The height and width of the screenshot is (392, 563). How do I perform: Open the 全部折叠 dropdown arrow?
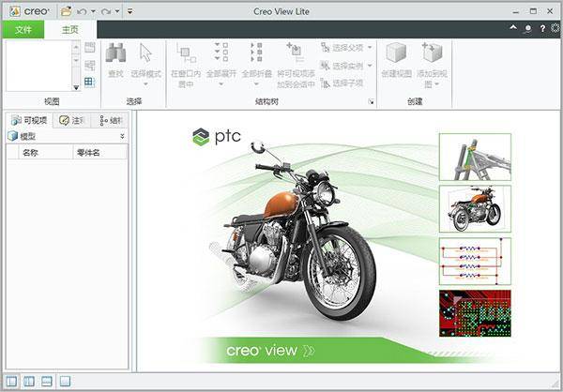pyautogui.click(x=256, y=84)
